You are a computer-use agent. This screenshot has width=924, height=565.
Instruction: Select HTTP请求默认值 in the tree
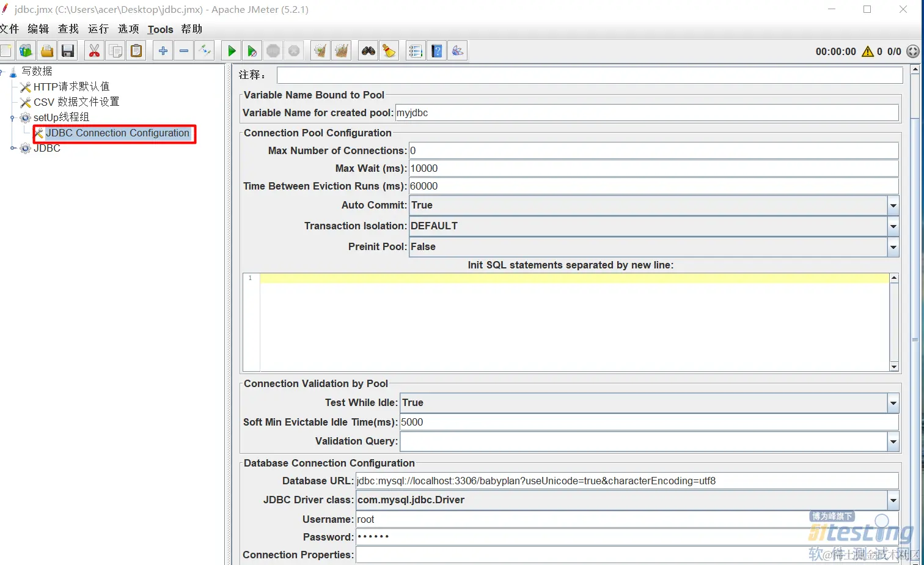(71, 87)
